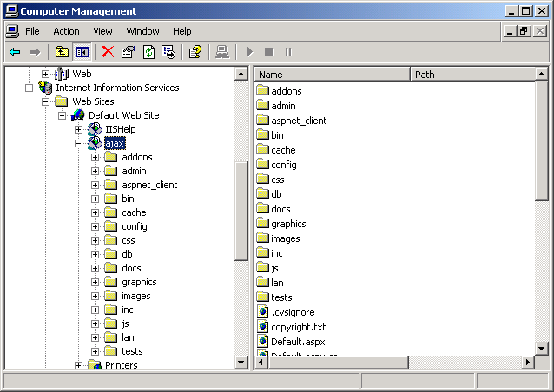Click the Export List toolbar icon
This screenshot has width=554, height=392.
(168, 52)
